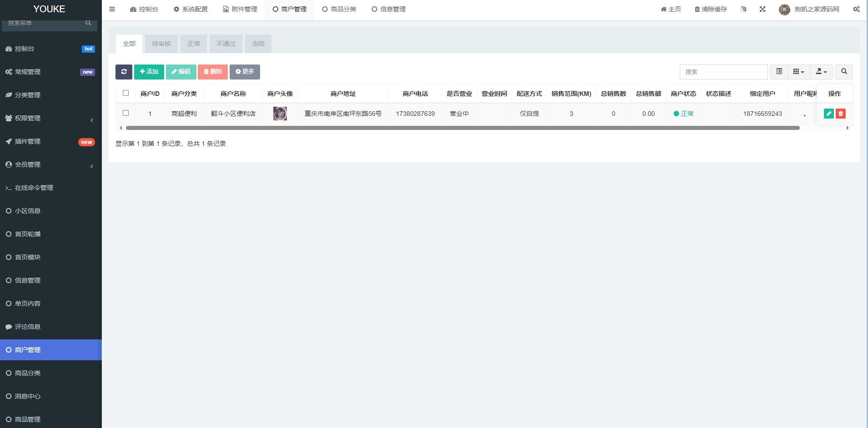868x428 pixels.
Task: Check the select-all checkbox in table header
Action: click(x=126, y=93)
